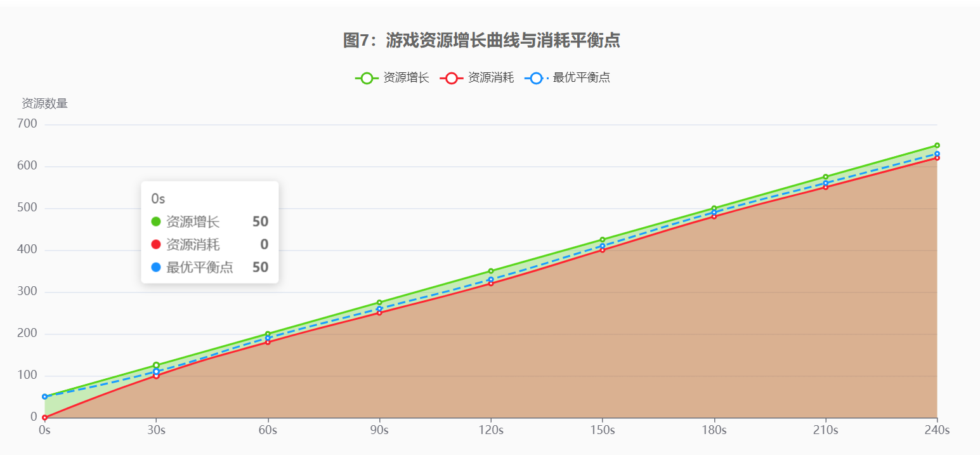Viewport: 980px width, 455px height.
Task: Click the red 资源消耗 legend marker icon
Action: pos(452,78)
